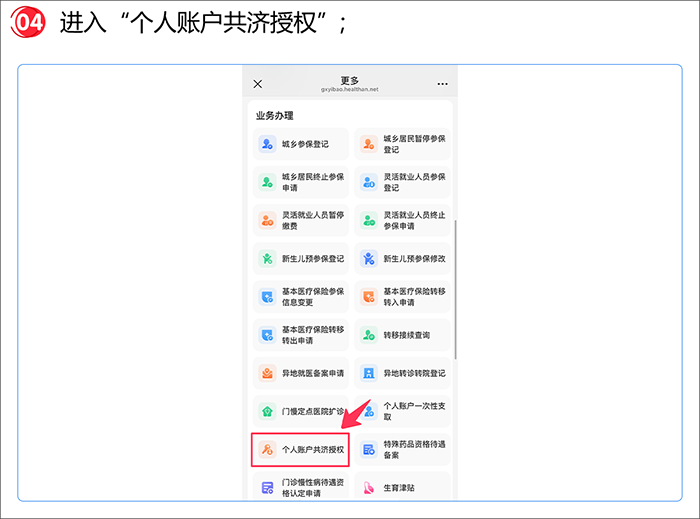Open 新生儿预参保修改 service

point(402,259)
